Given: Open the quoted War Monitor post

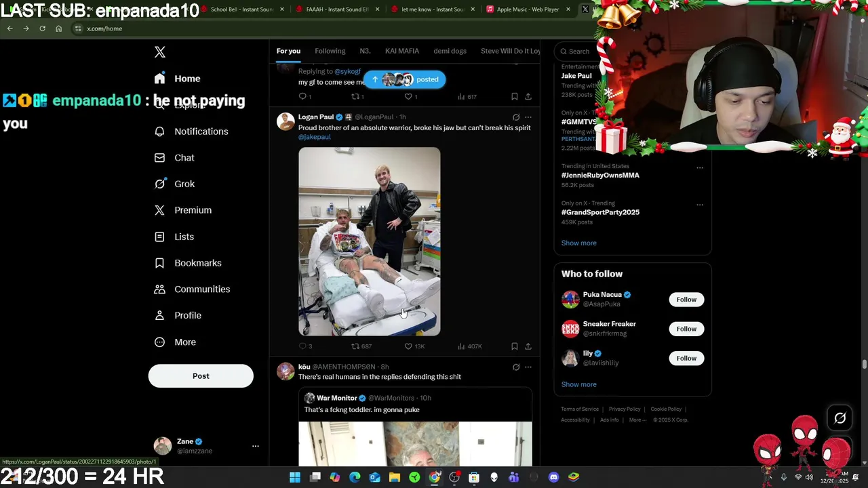Looking at the screenshot, I should [415, 427].
